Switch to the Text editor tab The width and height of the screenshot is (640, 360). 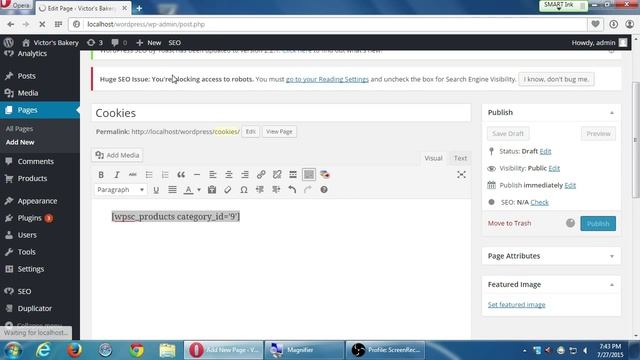[460, 158]
